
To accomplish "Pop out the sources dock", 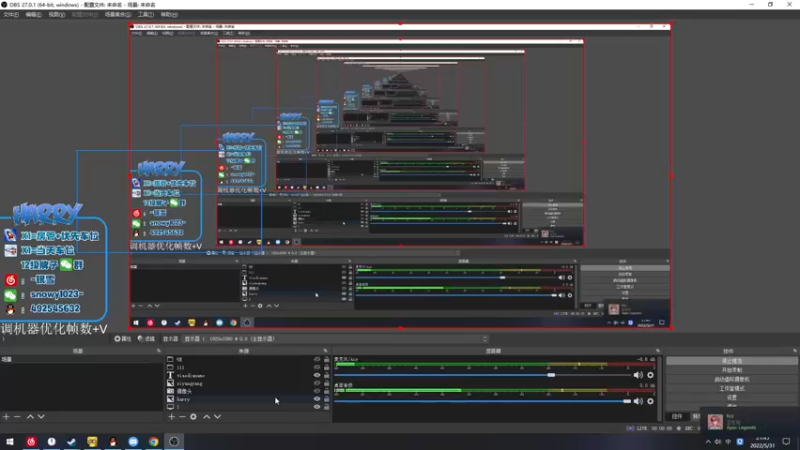I will coord(326,351).
